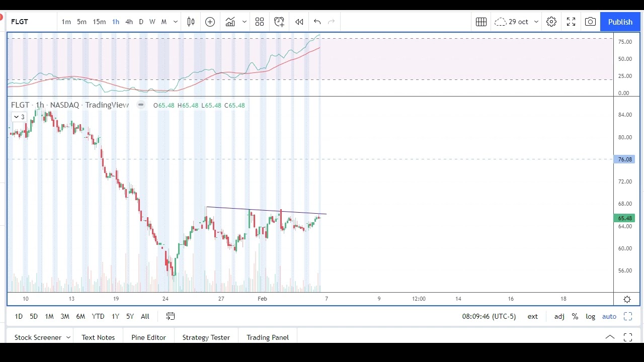Screen dimensions: 644x362
Task: Open the Pine Editor tab
Action: [148, 337]
